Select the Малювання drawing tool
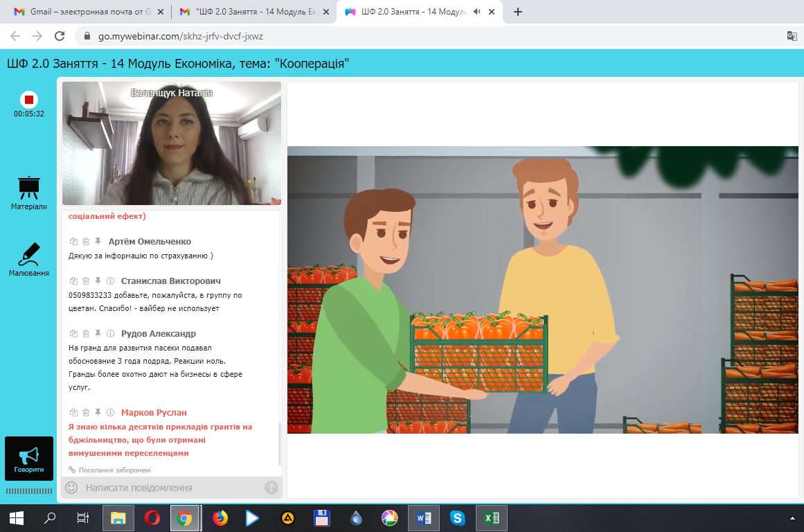Image resolution: width=804 pixels, height=532 pixels. point(29,258)
